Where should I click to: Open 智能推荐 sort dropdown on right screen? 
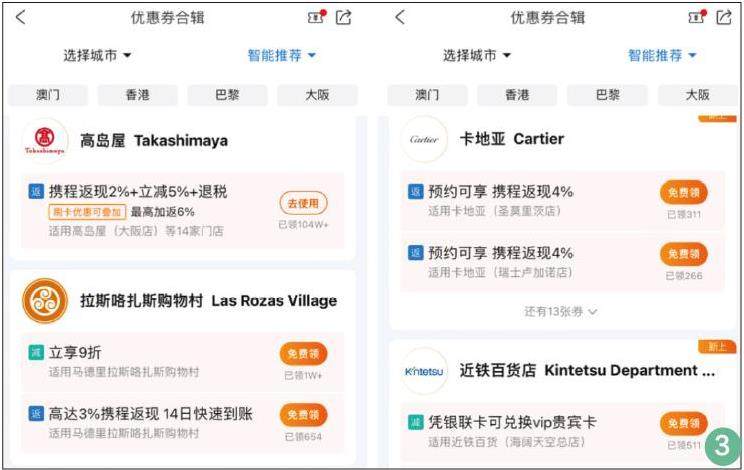click(x=662, y=55)
